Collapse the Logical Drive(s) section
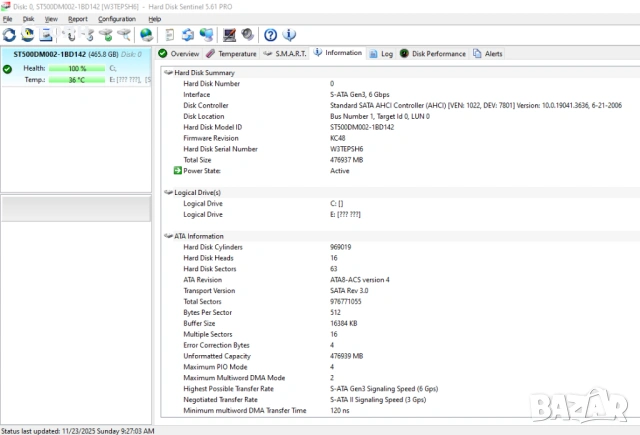 click(167, 192)
